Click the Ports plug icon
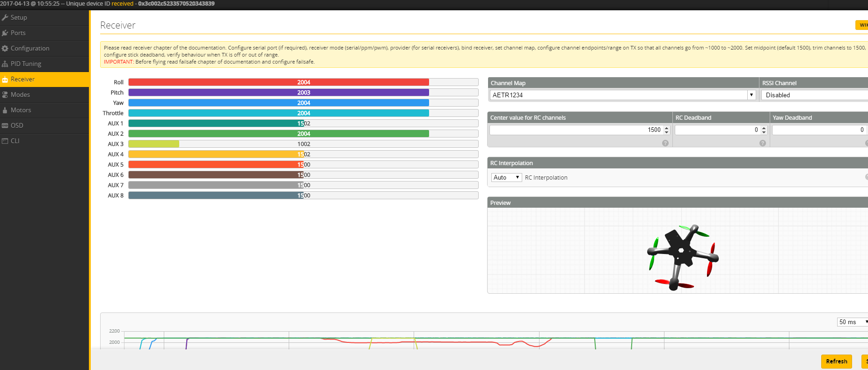Screen dimensions: 868x370 pos(5,33)
